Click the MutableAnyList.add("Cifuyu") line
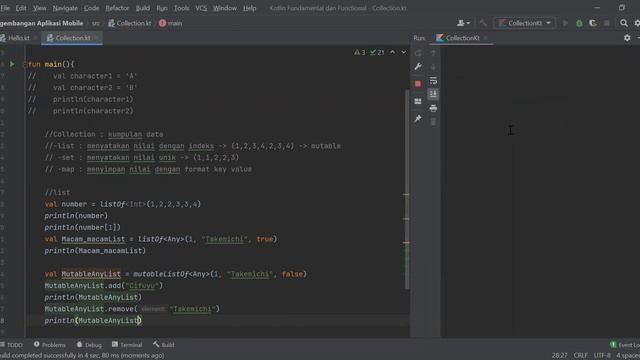Viewport: 640px width, 360px height. pyautogui.click(x=104, y=286)
